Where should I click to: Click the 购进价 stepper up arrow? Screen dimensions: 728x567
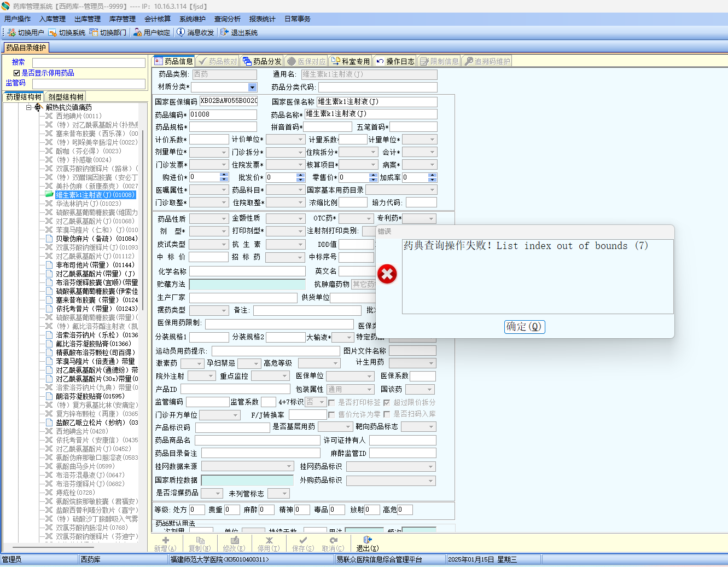(224, 175)
